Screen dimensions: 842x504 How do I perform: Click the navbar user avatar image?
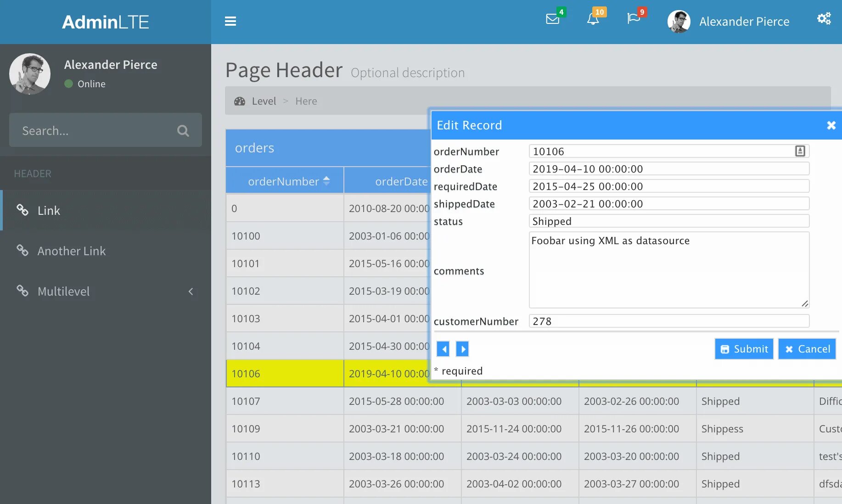coord(679,22)
